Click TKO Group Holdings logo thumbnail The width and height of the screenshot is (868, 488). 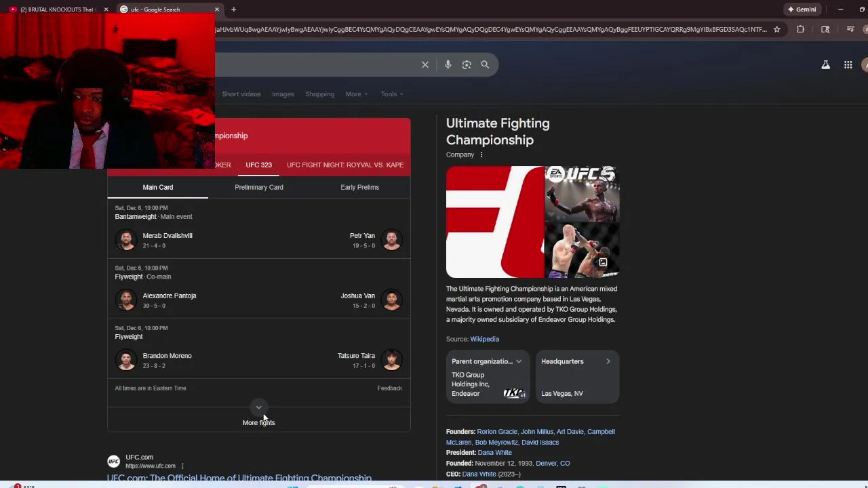coord(515,393)
